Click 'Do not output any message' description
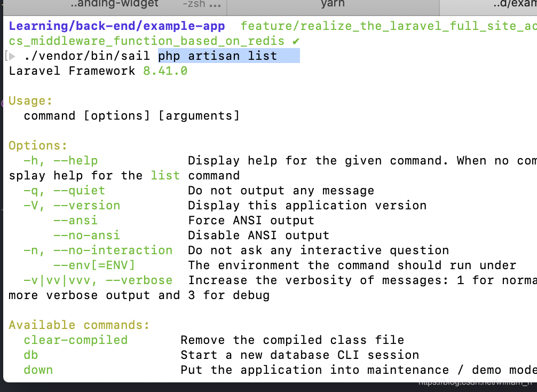Screen dimensions: 537x392 pyautogui.click(x=281, y=191)
